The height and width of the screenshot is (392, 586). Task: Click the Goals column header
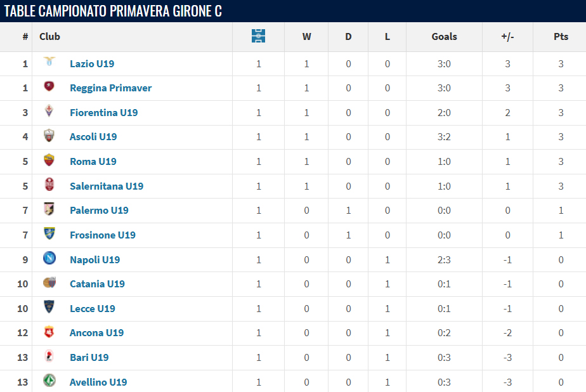click(444, 36)
